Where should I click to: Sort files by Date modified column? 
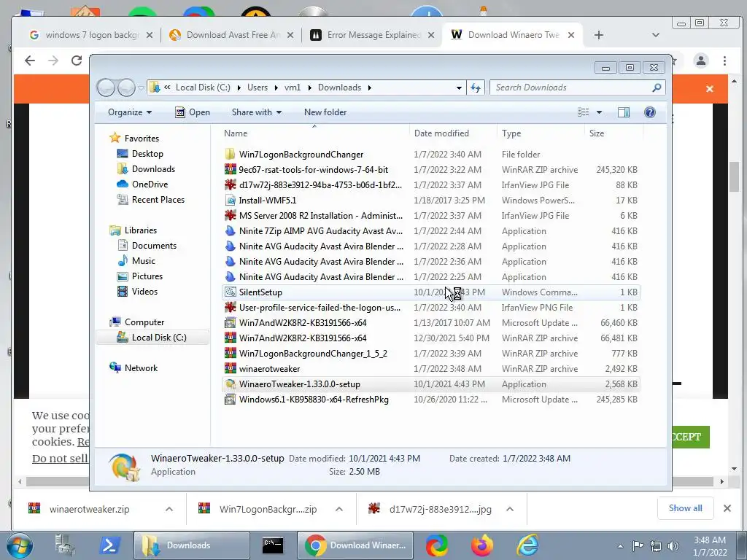(452, 133)
